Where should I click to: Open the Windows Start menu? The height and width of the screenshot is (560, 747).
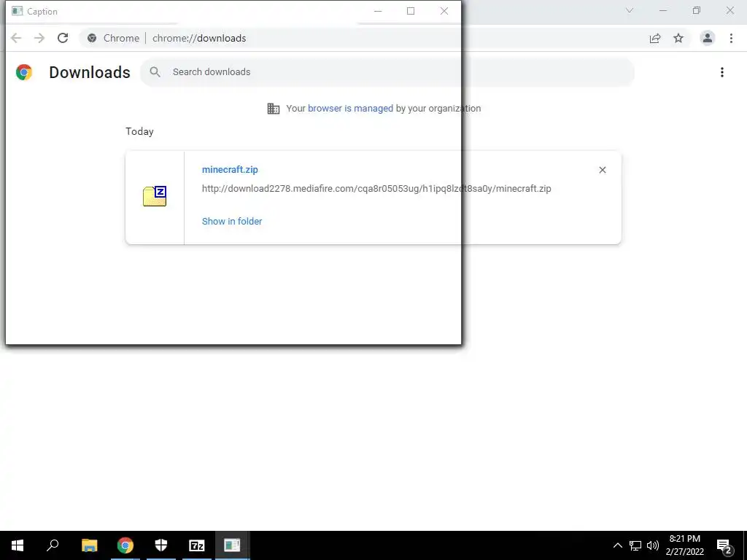[x=18, y=545]
